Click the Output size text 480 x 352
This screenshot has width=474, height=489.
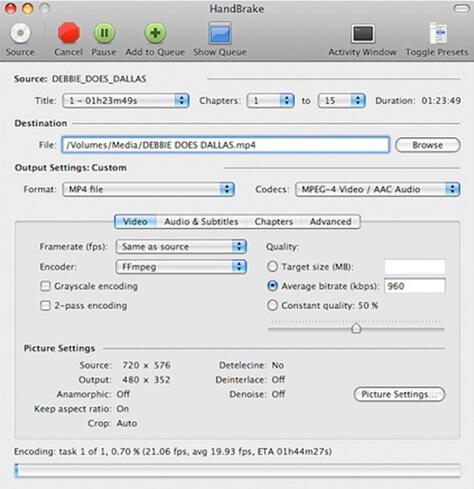[x=146, y=380]
